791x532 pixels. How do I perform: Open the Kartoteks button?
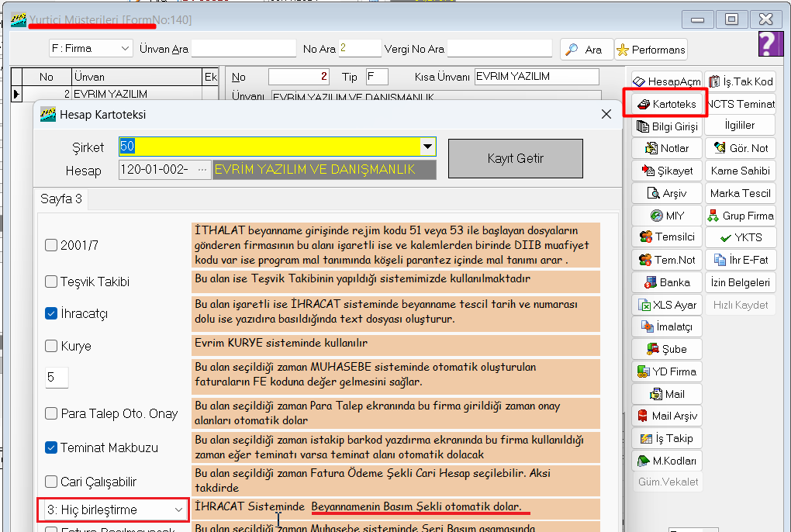[x=665, y=103]
